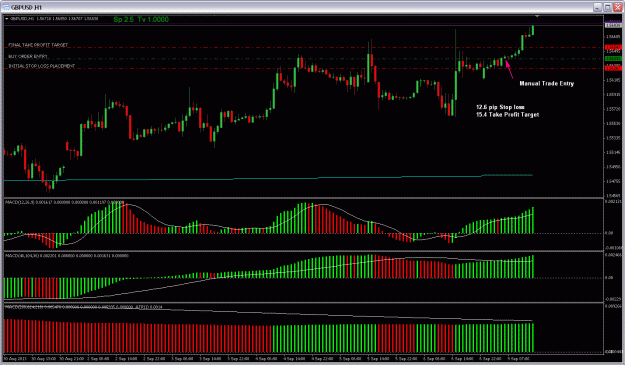Click the '12.6 pip Stop loss' text
Viewport: 625px width, 365px height.
(500, 107)
